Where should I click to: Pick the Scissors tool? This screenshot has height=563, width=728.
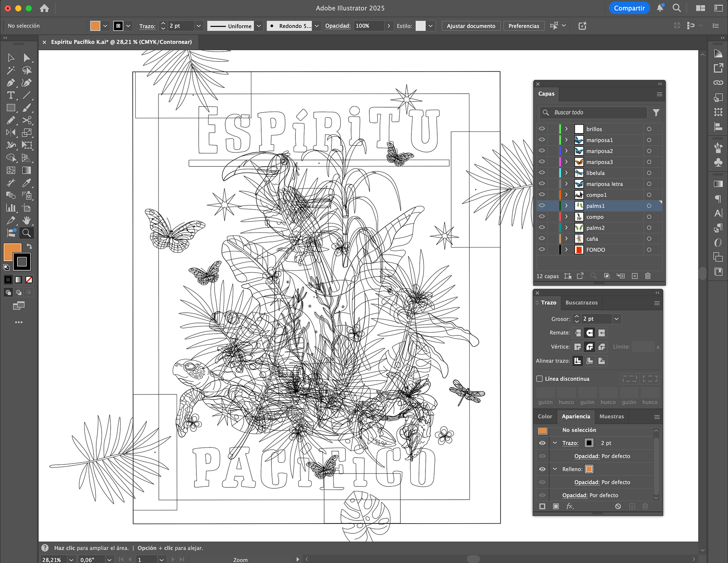click(x=27, y=120)
